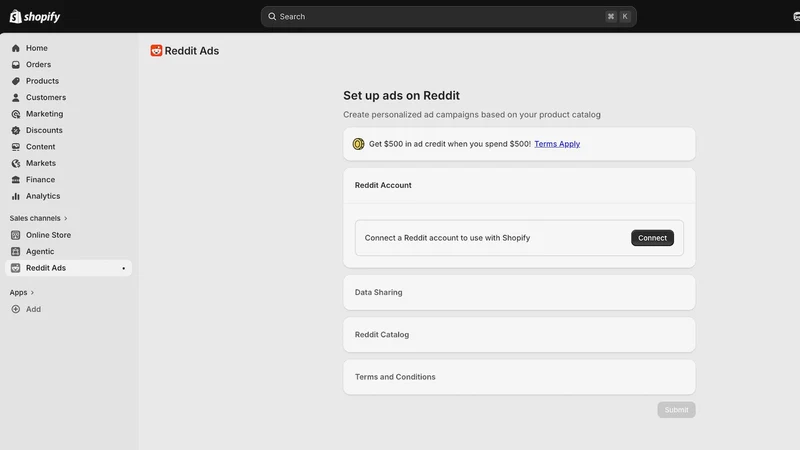Click the Markets globe icon
The width and height of the screenshot is (800, 450).
pos(16,163)
